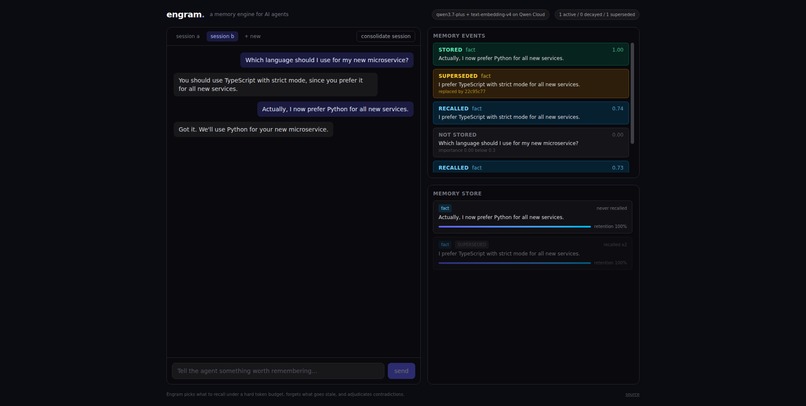Select the superseded TypeScript store card text
This screenshot has width=806, height=406.
(509, 254)
